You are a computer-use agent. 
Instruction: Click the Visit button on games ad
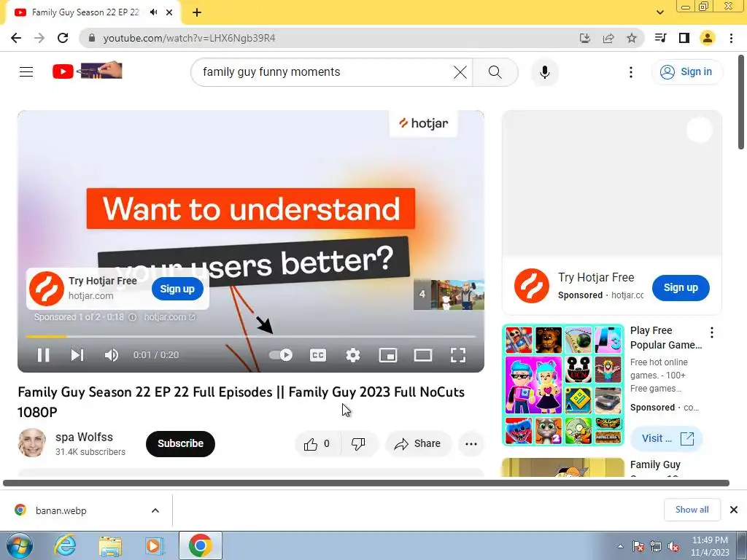coord(667,438)
